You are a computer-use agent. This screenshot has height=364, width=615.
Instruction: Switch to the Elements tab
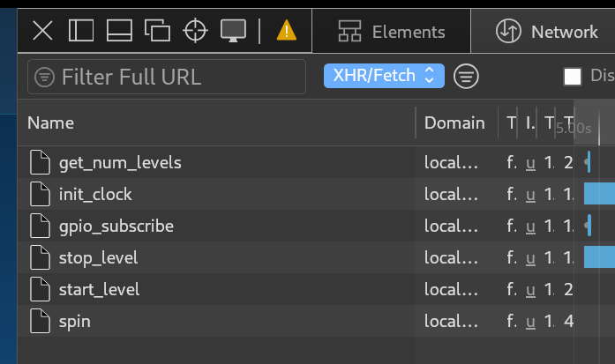(x=392, y=32)
